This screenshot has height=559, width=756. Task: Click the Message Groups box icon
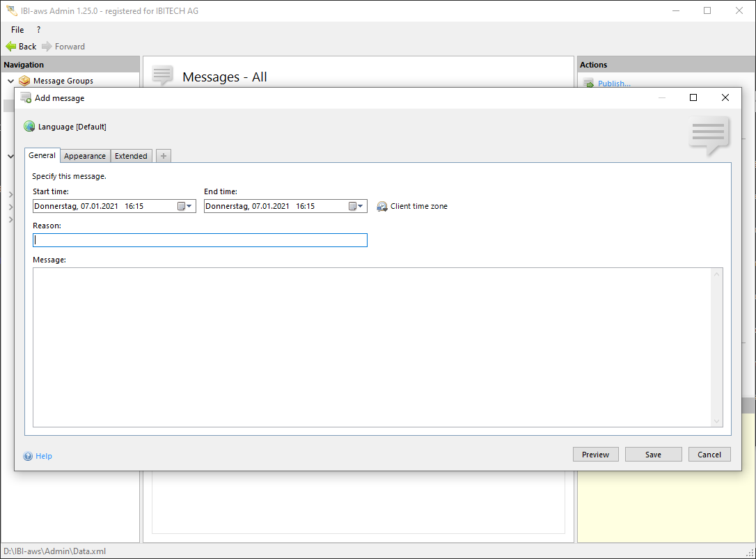[x=24, y=81]
